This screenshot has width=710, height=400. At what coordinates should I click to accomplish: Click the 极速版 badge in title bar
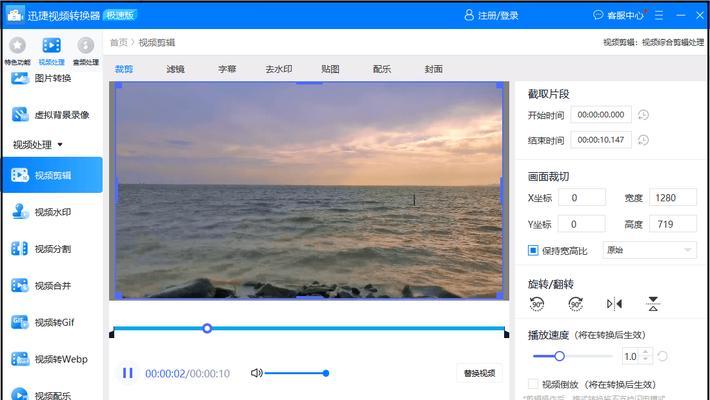pos(120,15)
